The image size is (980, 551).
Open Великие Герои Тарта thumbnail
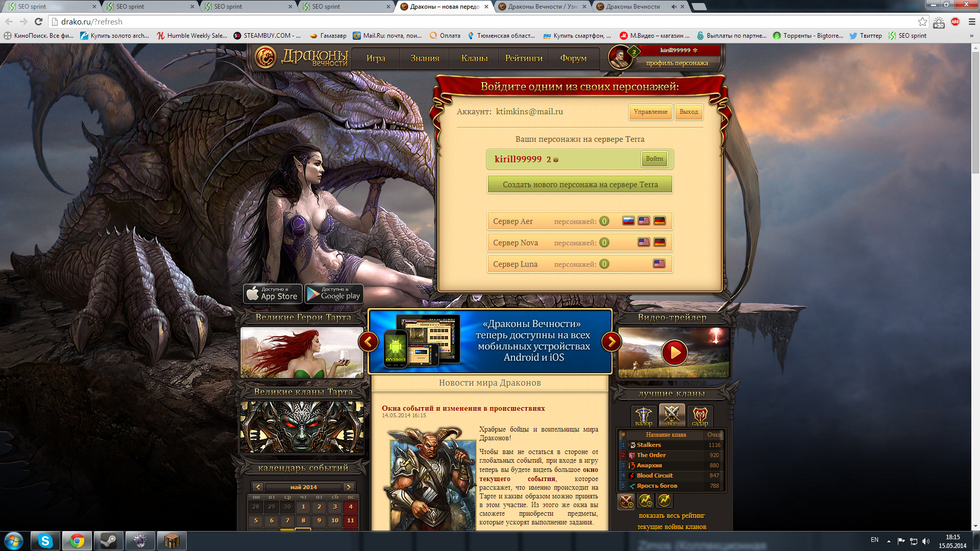tap(302, 353)
